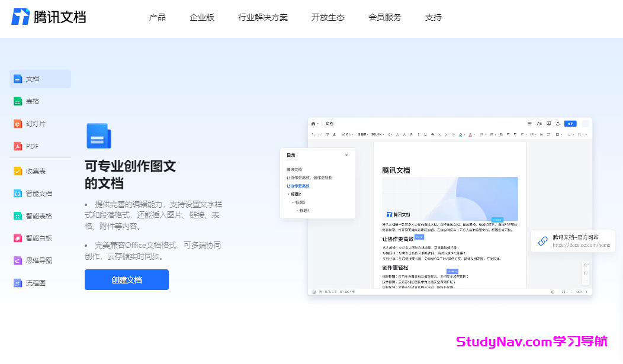Open dropdown arrow beside the home icon
The height and width of the screenshot is (364, 623).
pyautogui.click(x=318, y=124)
